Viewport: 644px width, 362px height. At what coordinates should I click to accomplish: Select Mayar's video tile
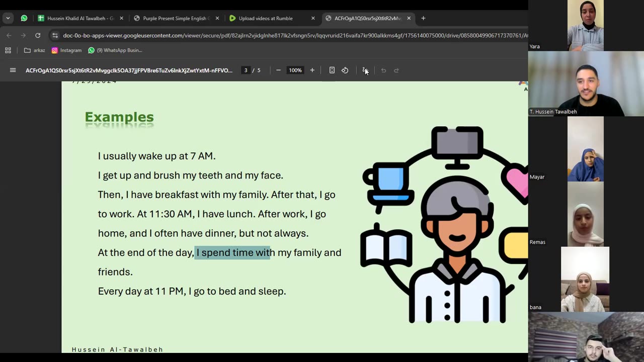(586, 149)
